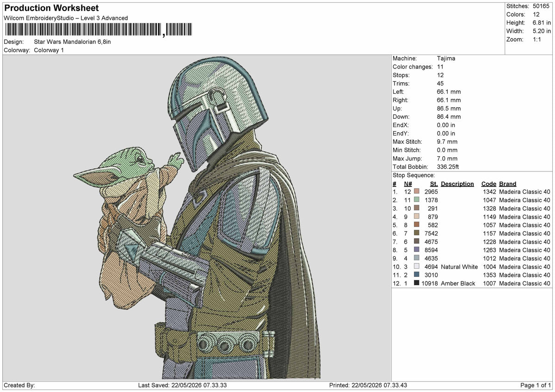Click the Down value '86.4 mm'

point(449,117)
